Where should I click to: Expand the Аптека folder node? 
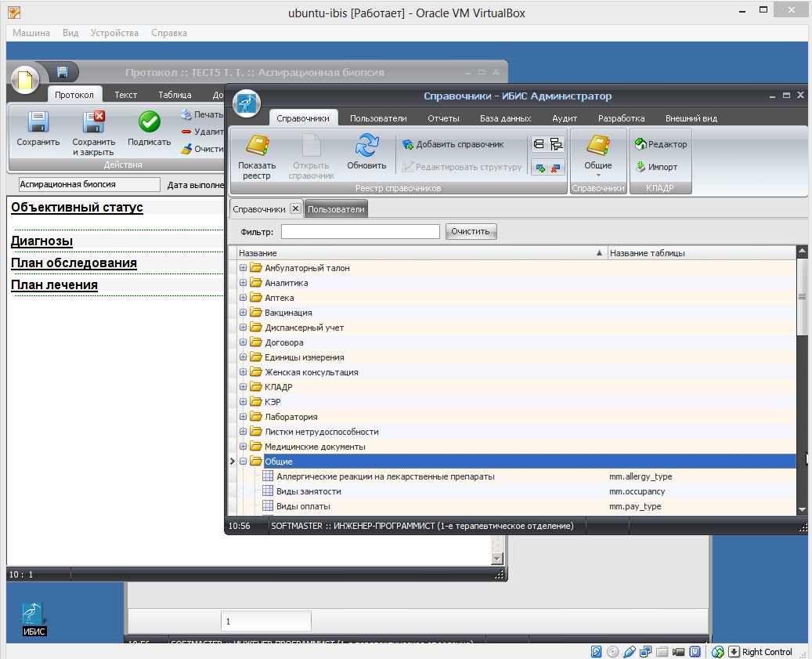click(244, 298)
